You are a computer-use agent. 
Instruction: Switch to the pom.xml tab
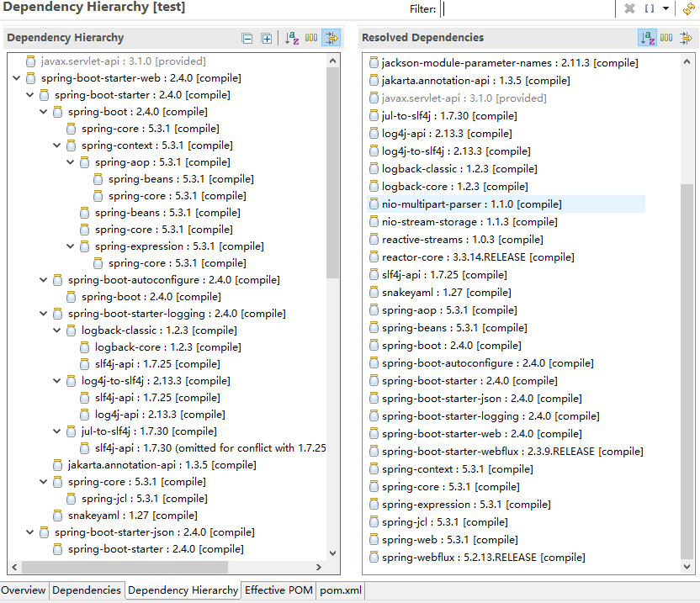click(339, 591)
